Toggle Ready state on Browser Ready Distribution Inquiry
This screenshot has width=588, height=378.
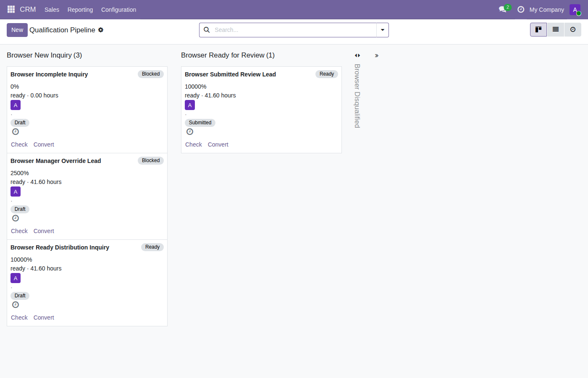pyautogui.click(x=152, y=247)
